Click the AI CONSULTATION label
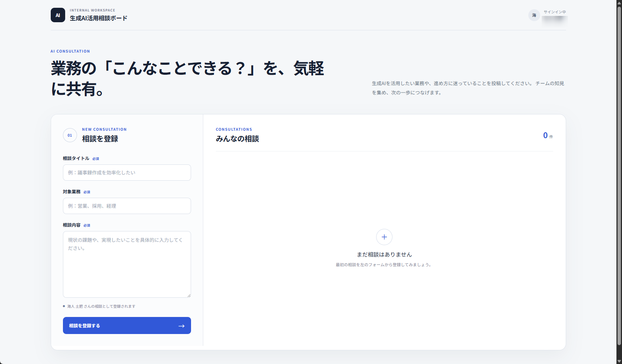Image resolution: width=622 pixels, height=364 pixels. 70,51
